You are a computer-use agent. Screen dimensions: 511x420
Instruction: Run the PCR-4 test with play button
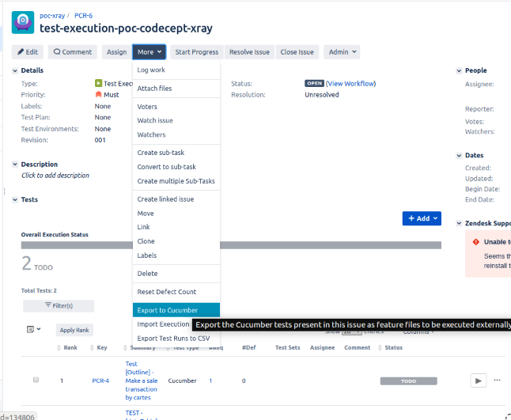(478, 380)
